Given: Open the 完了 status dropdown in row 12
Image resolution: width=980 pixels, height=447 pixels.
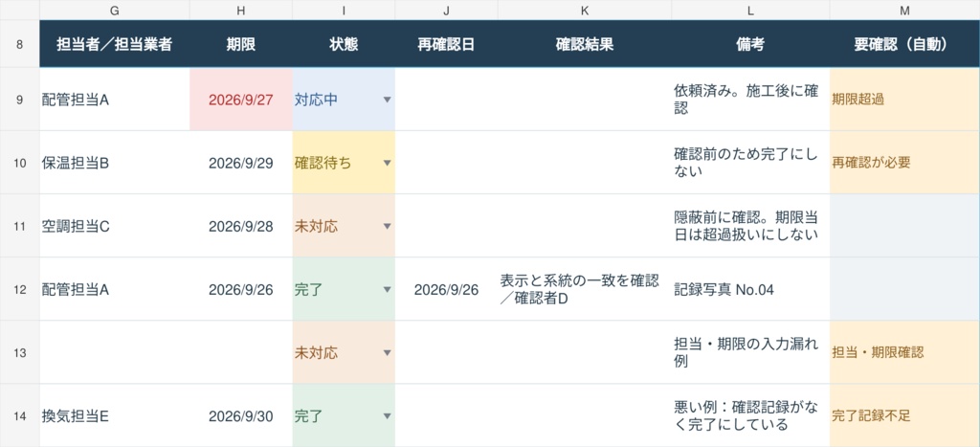Looking at the screenshot, I should coord(387,289).
